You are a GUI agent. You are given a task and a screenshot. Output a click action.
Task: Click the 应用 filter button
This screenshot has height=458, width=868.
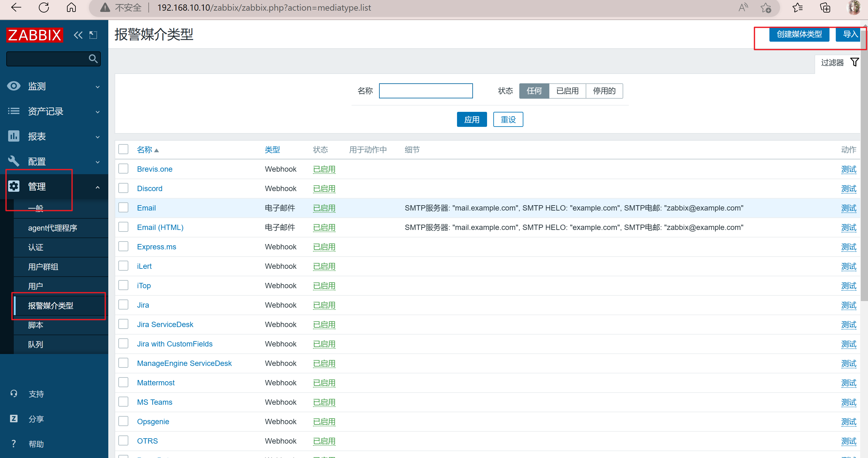[472, 119]
